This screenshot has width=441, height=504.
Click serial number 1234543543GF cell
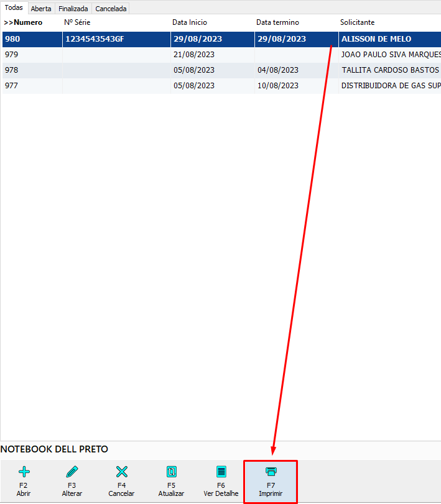click(95, 39)
